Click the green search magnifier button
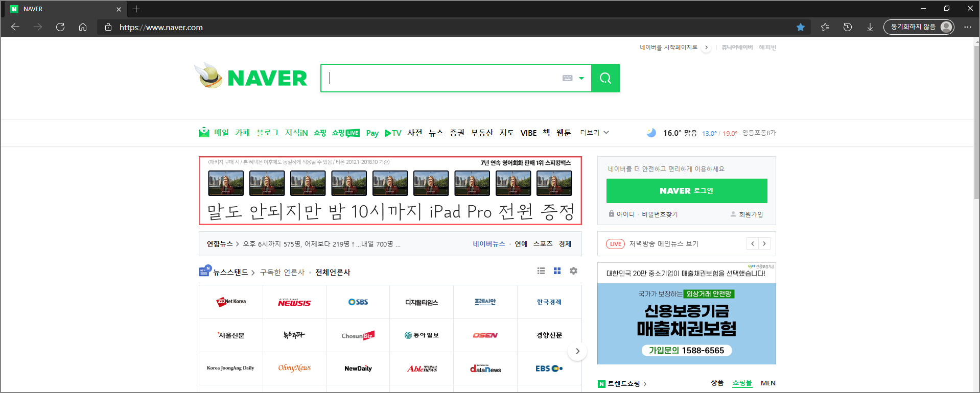The height and width of the screenshot is (393, 980). pyautogui.click(x=605, y=78)
